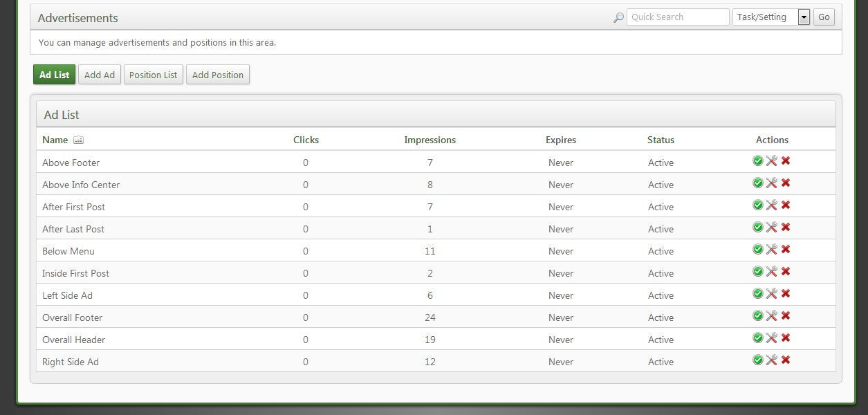868x415 pixels.
Task: Click the Go button
Action: point(824,17)
